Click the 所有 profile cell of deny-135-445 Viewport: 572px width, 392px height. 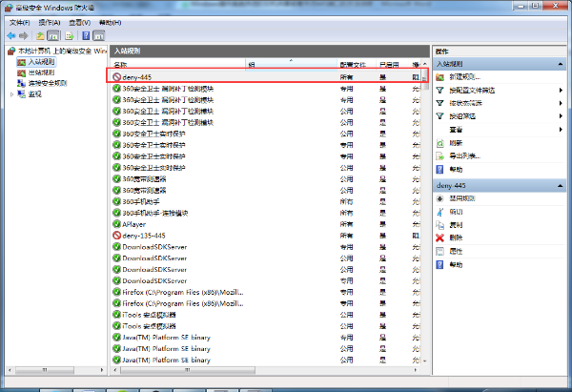click(x=347, y=236)
